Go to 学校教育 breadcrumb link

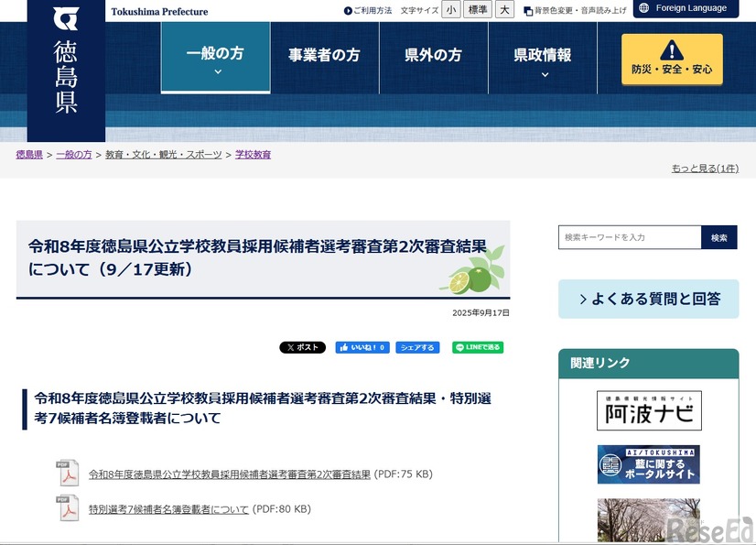click(x=254, y=155)
